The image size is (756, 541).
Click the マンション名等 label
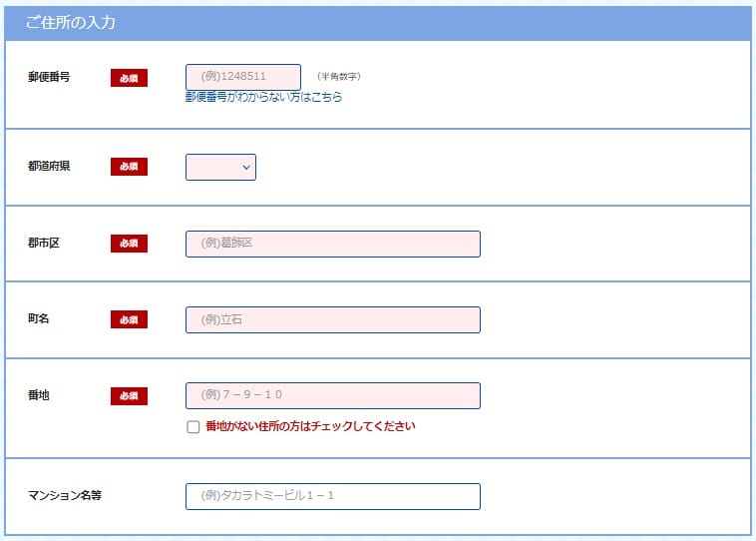(65, 496)
